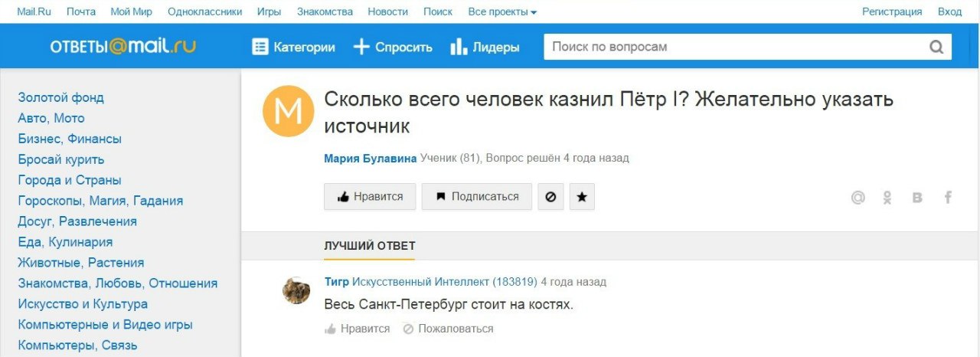Click answer text Весь Санкт-Петербург стоит на костях

click(449, 304)
